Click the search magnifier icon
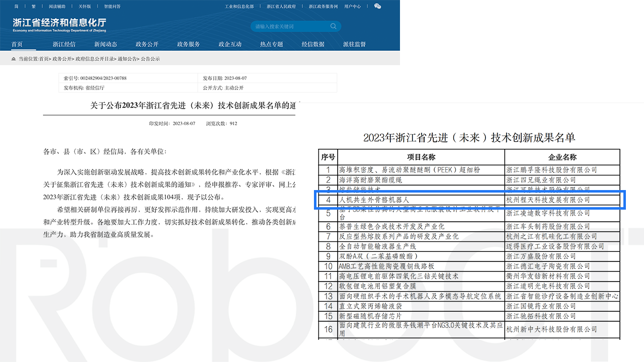The width and height of the screenshot is (644, 362). [333, 26]
